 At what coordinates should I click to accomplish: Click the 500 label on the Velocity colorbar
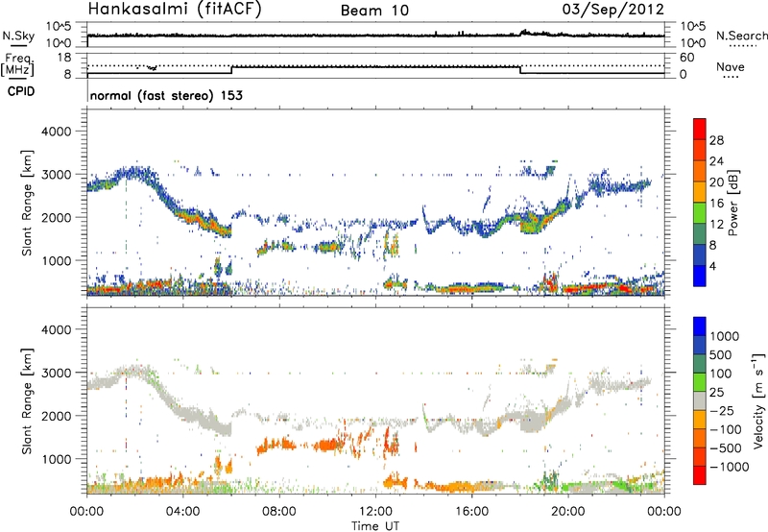(x=721, y=355)
